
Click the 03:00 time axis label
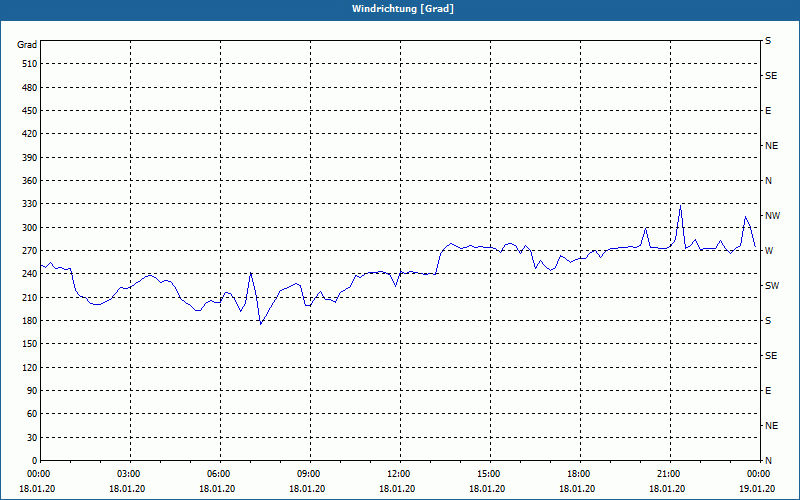(x=130, y=474)
